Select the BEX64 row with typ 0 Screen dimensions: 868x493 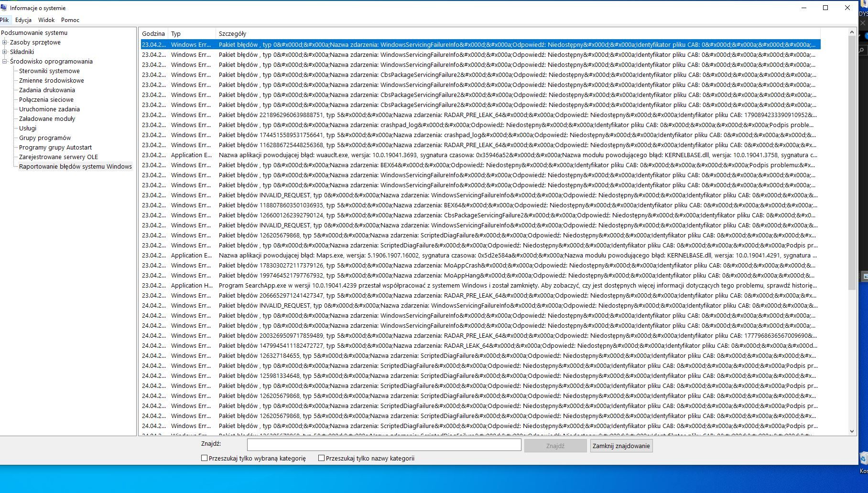point(480,165)
